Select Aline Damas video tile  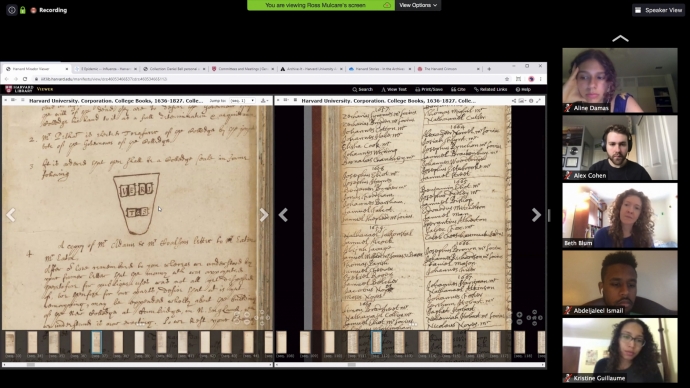[620, 80]
